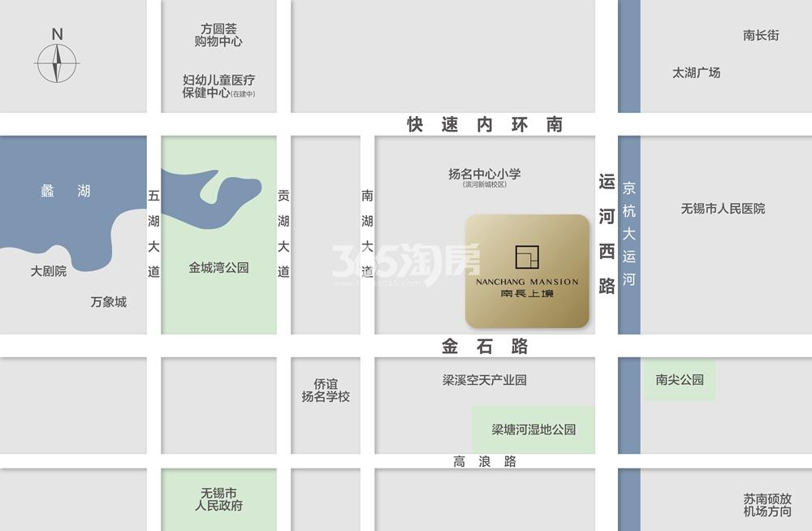Click the NANCHANG MANSION text
812x531 pixels.
pos(527,282)
